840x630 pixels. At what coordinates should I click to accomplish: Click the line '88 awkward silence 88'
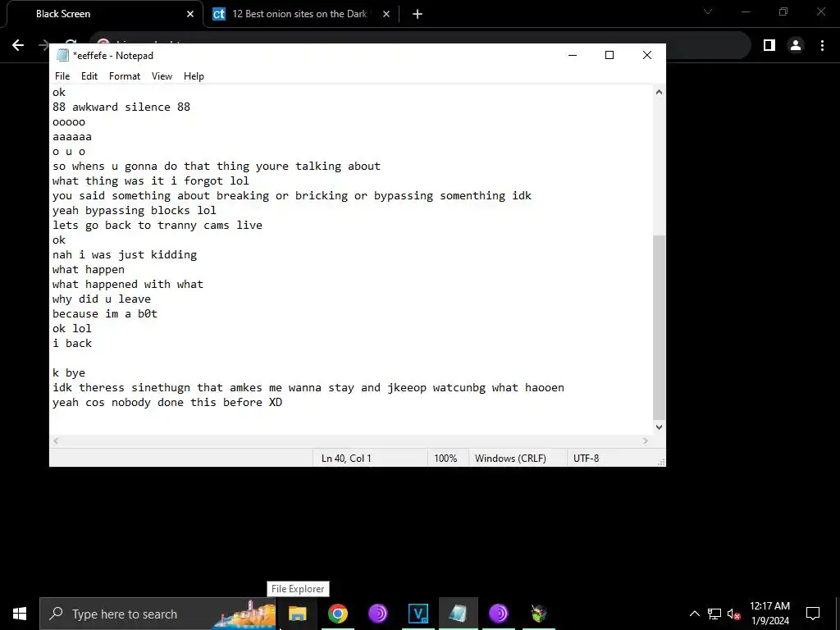click(121, 107)
